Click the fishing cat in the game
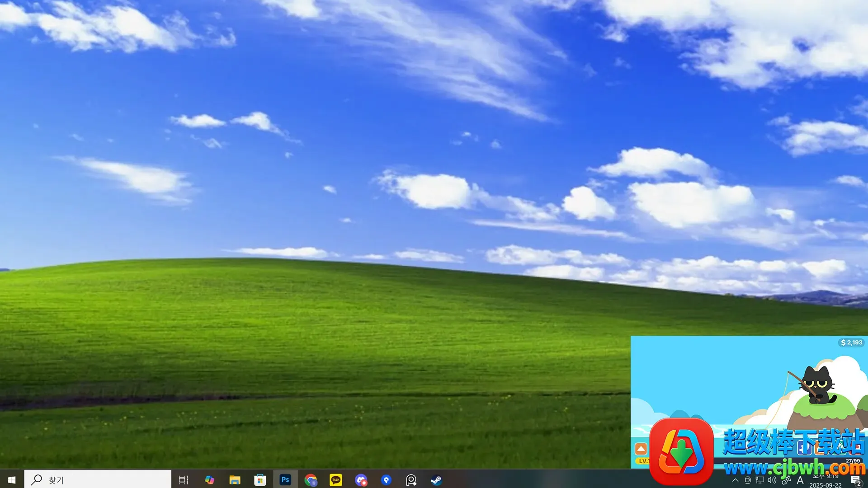868x488 pixels. click(x=818, y=385)
